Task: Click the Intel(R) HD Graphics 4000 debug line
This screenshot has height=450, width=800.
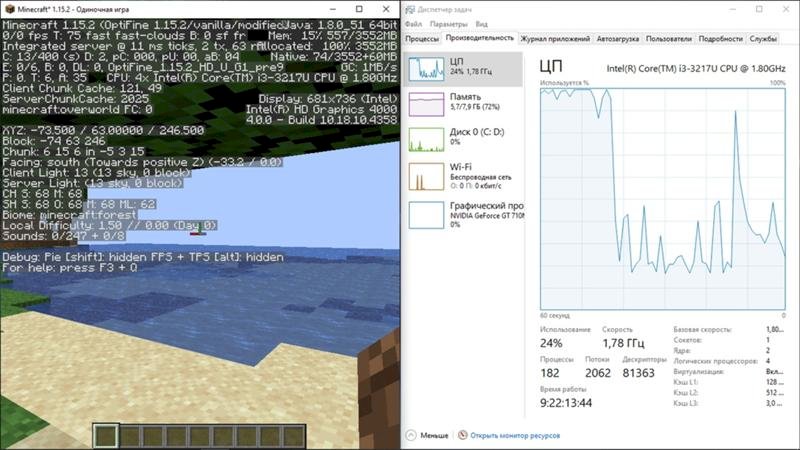Action: coord(321,109)
